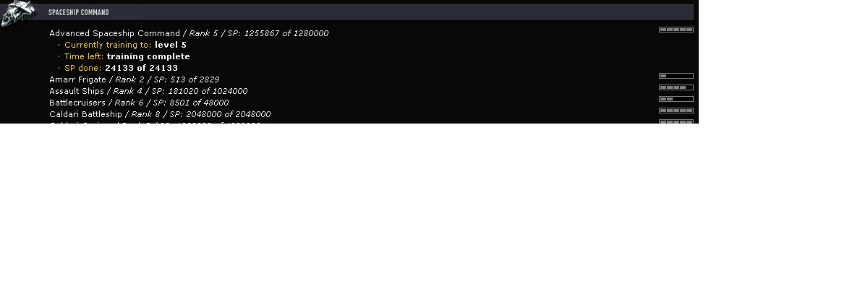
Task: Click the Assault Ships level bar
Action: 676,87
